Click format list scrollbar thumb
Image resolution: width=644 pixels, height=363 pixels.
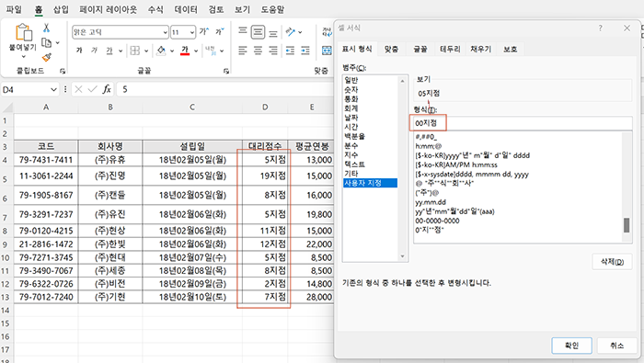click(627, 225)
